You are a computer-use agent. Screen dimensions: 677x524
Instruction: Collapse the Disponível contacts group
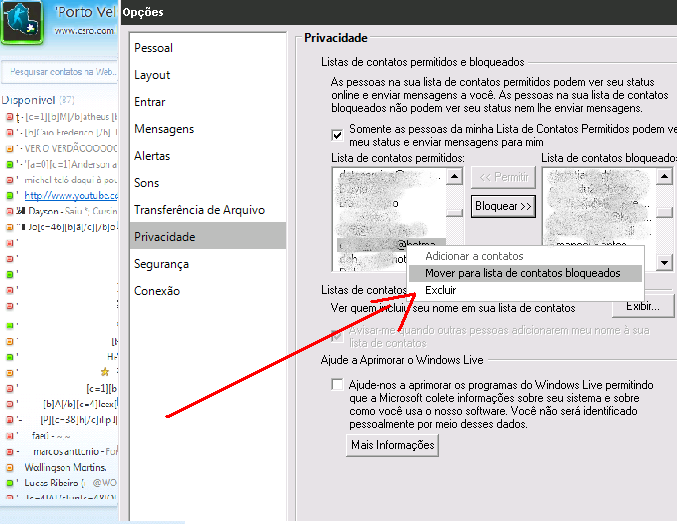pyautogui.click(x=30, y=101)
